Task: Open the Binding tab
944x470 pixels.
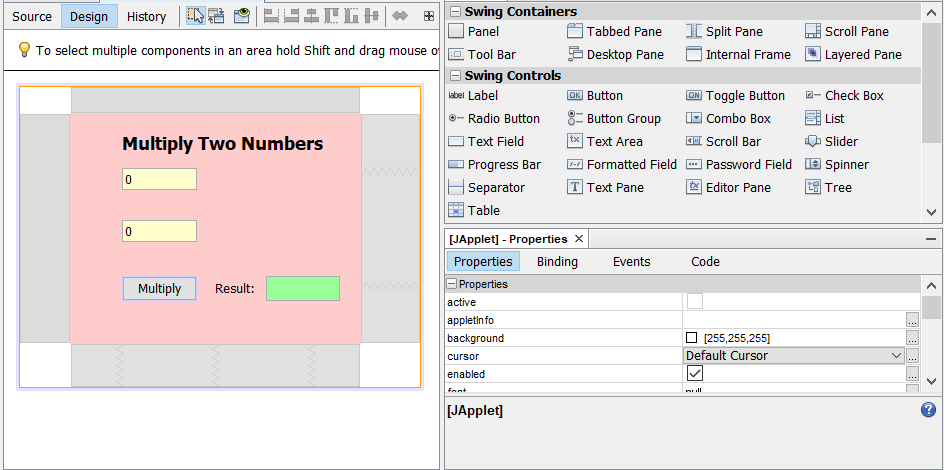Action: coord(557,262)
